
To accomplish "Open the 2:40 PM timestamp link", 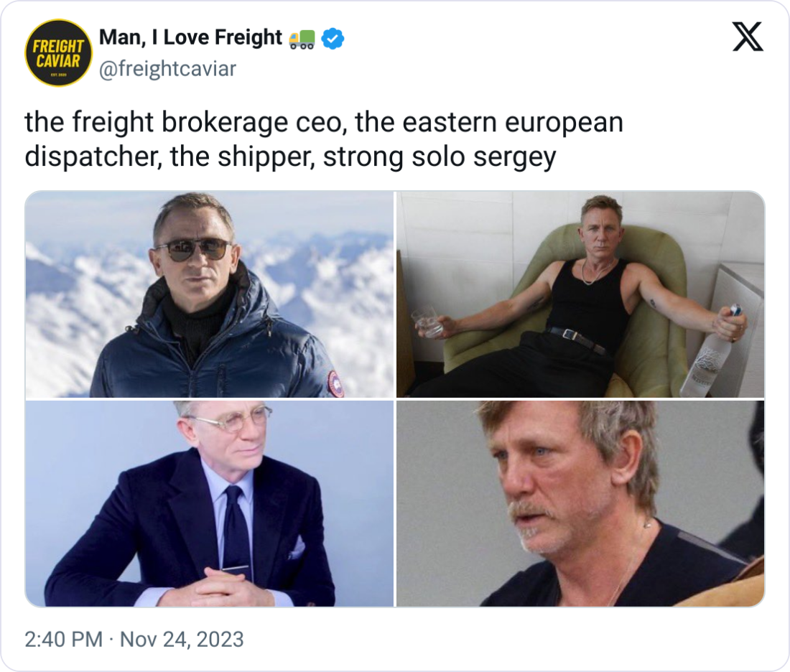I will click(63, 639).
